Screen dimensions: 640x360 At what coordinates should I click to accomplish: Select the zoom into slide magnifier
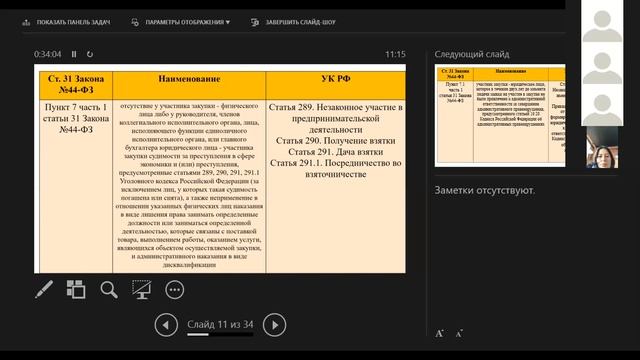109,289
